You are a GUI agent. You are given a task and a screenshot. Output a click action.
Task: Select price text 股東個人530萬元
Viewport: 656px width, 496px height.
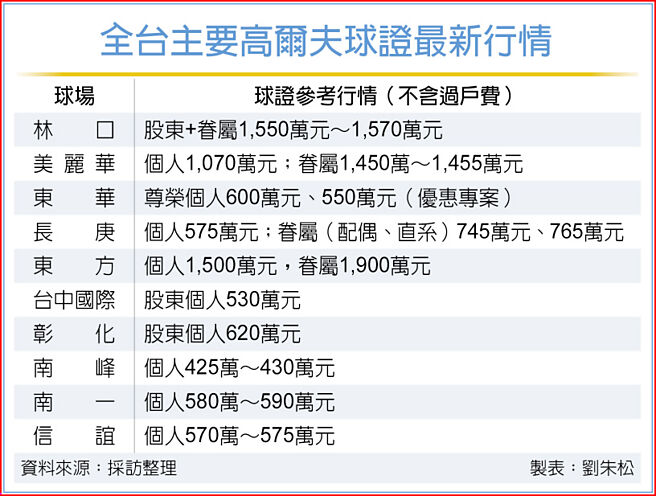point(222,300)
